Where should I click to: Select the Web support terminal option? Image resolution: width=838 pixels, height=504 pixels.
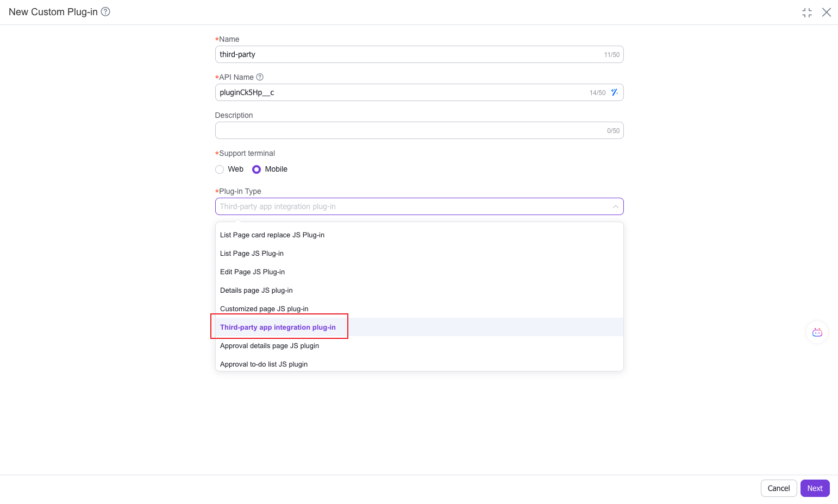pyautogui.click(x=220, y=169)
